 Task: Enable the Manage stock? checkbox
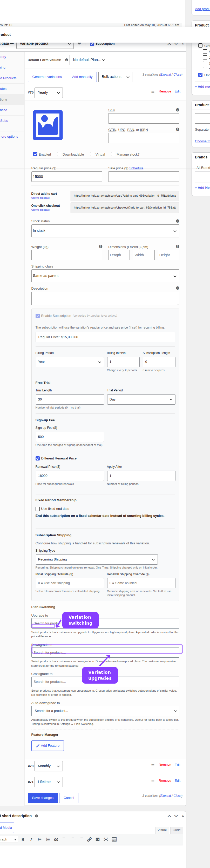click(113, 154)
